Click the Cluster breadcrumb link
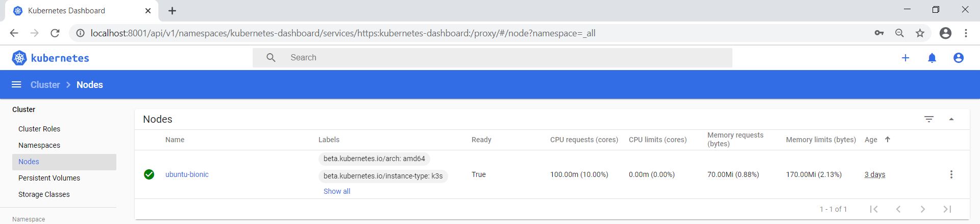Screen dimensions: 980x224 click(45, 85)
